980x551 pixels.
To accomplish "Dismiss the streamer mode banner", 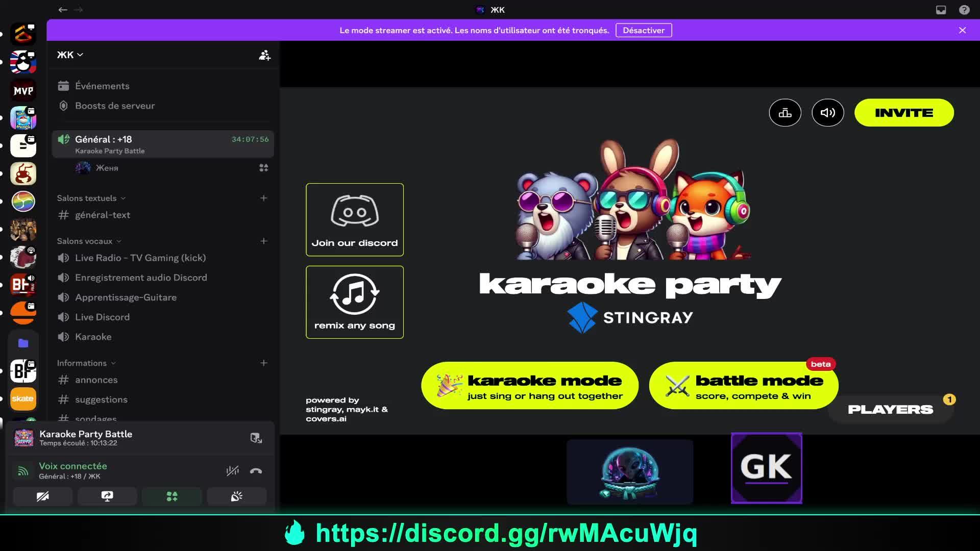I will [x=962, y=30].
